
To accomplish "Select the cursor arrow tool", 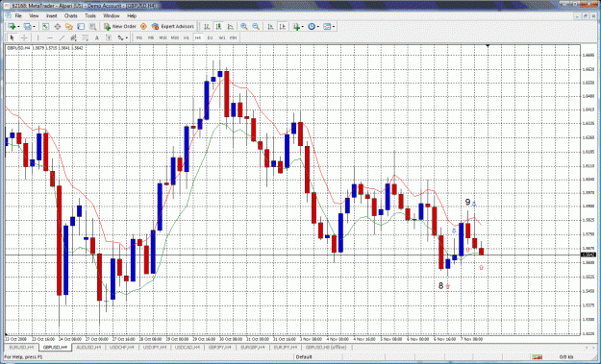I will click(12, 37).
